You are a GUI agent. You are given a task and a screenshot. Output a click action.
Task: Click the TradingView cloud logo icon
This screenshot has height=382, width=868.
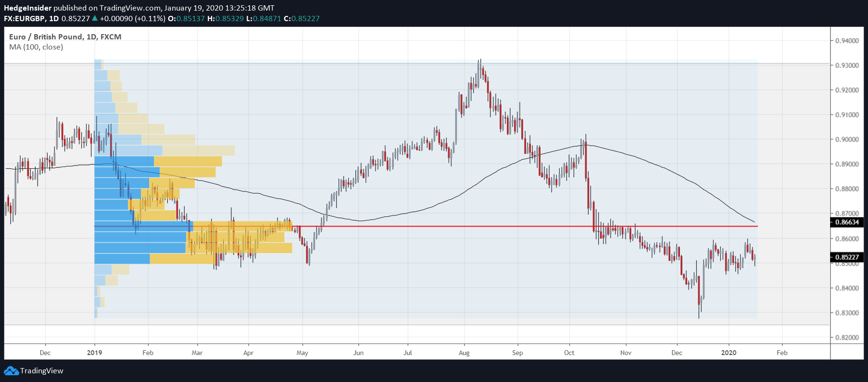click(x=11, y=371)
